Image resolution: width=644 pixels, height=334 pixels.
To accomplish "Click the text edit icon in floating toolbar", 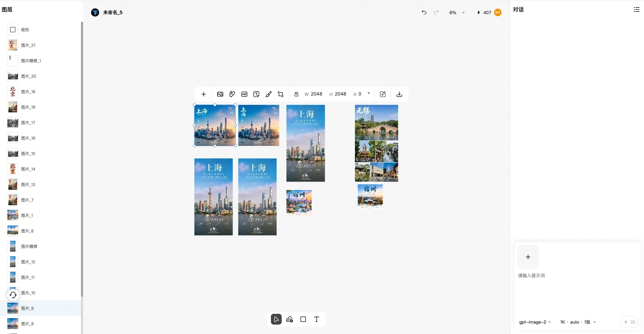I will [x=256, y=94].
